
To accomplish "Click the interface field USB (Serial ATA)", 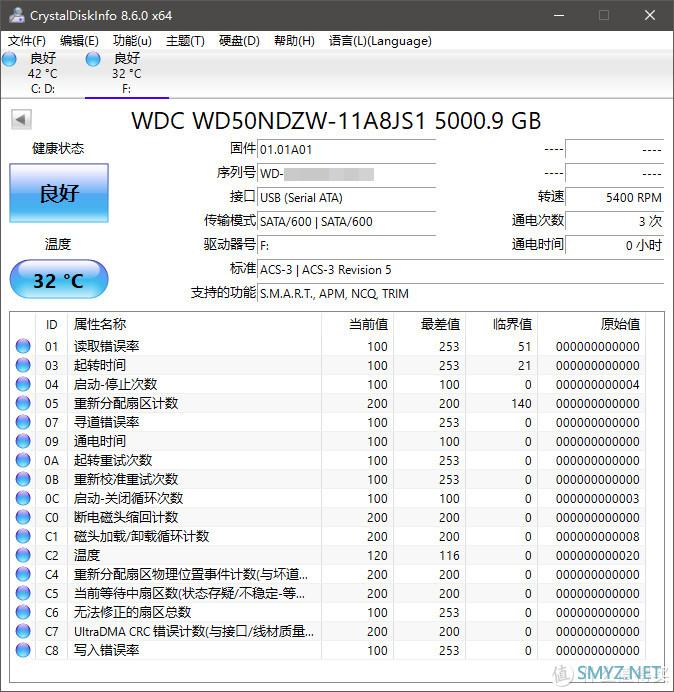I will 346,197.
